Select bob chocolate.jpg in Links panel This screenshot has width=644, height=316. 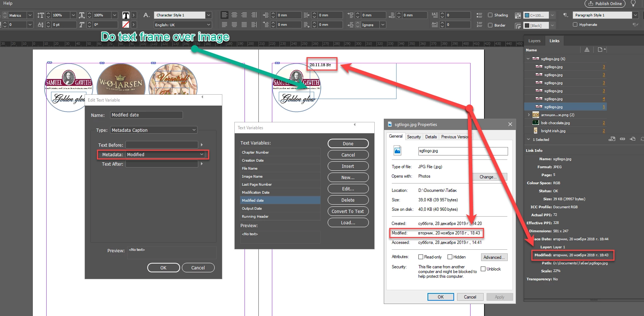point(555,123)
